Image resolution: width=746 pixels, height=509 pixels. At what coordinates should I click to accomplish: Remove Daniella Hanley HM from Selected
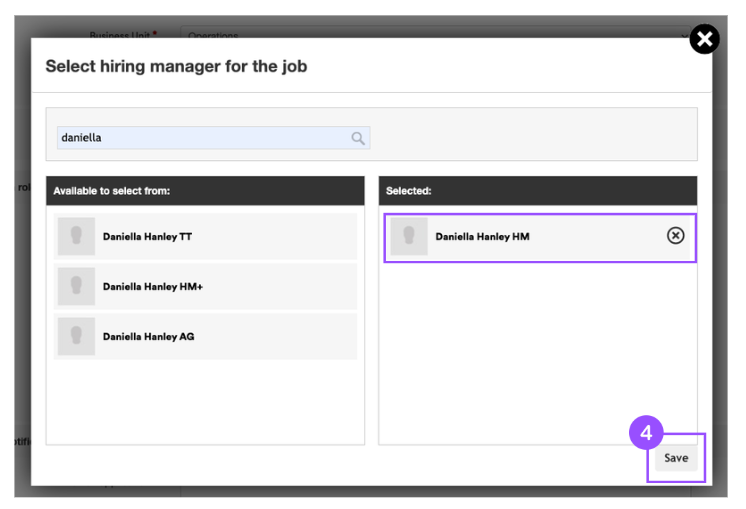[675, 236]
